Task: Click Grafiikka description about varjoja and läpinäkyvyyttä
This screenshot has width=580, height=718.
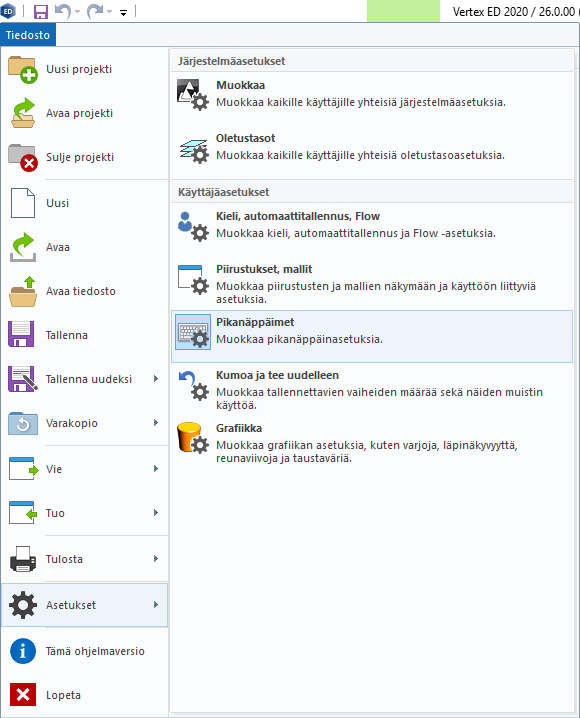Action: (367, 451)
